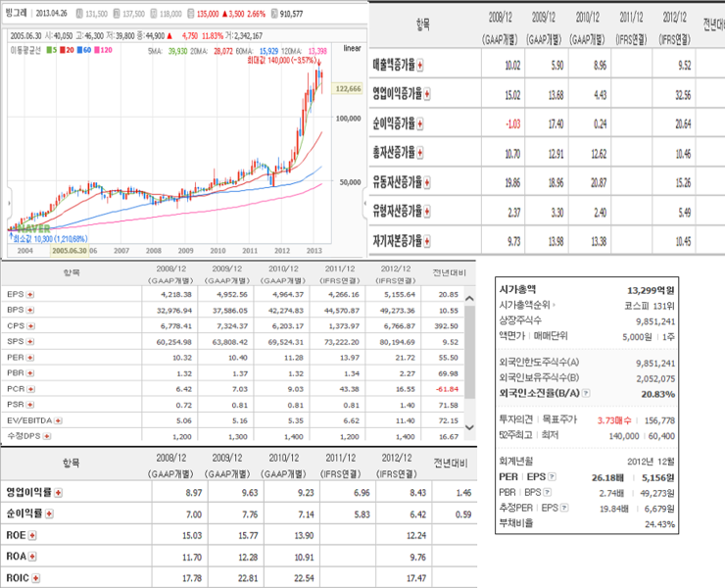Click the 9,851,241 상장주식수 value
Viewport: 725px width, 588px height.
pos(655,321)
